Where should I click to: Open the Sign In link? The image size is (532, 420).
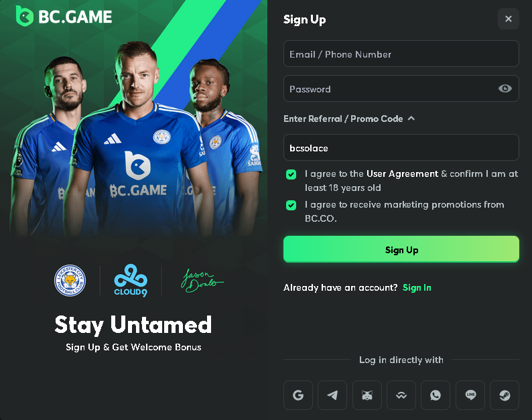[x=417, y=287]
